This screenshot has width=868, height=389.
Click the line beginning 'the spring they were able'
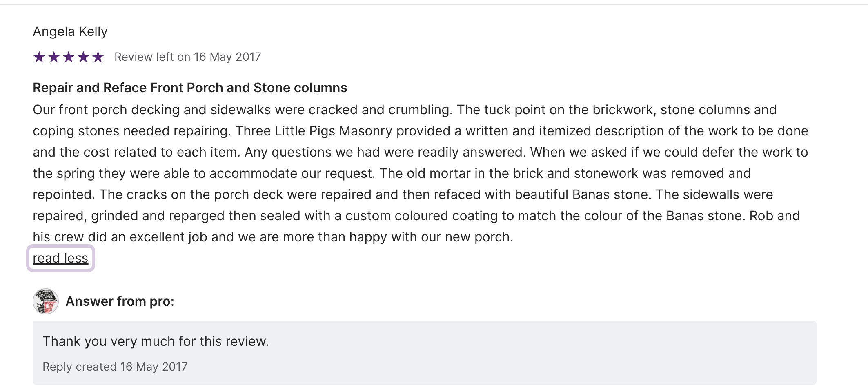[392, 173]
